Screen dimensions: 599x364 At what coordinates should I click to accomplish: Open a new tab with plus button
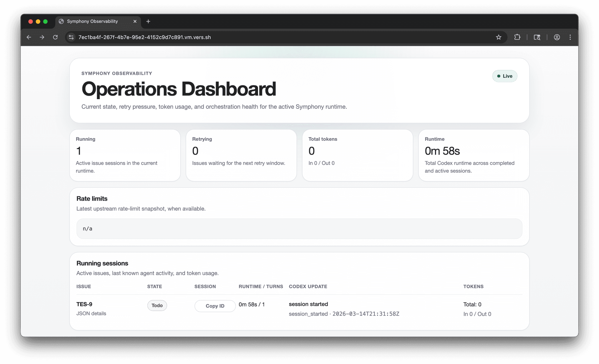148,21
